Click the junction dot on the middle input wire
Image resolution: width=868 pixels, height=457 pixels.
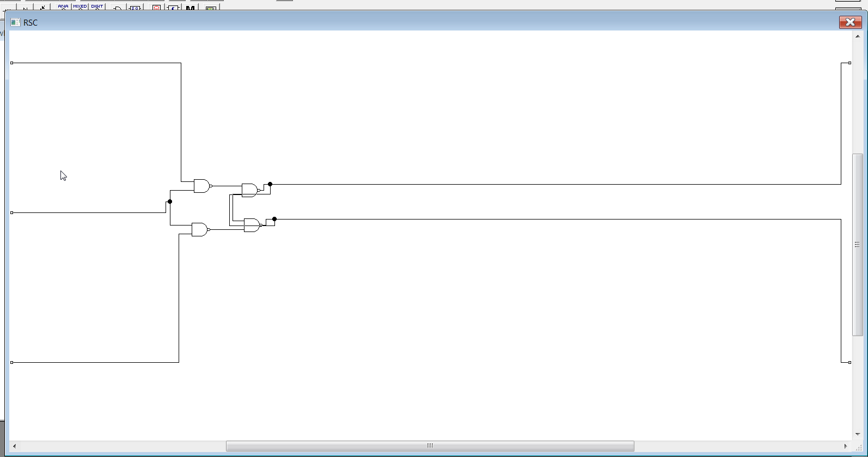170,202
